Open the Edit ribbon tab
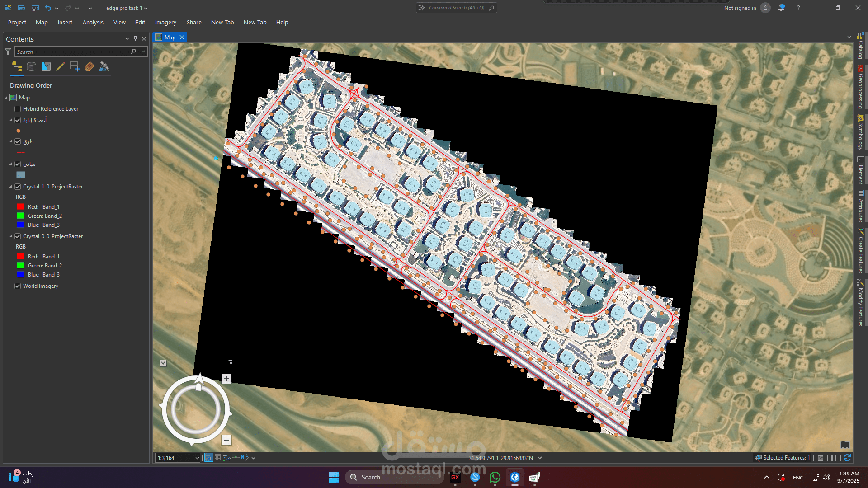Viewport: 868px width, 488px height. [x=140, y=22]
